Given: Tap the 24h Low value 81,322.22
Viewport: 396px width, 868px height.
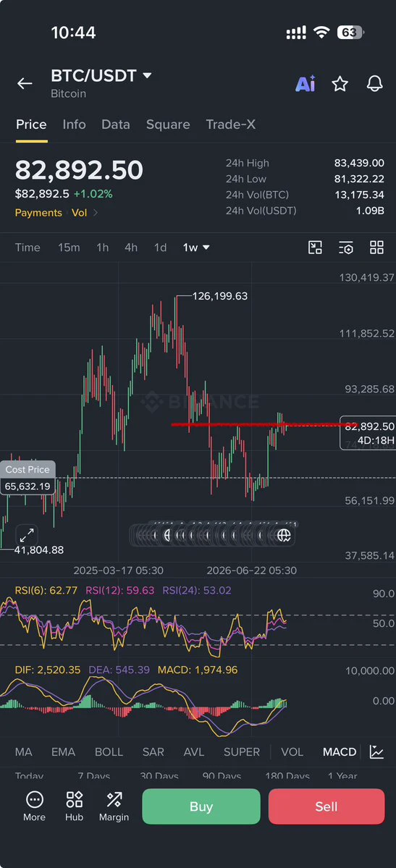Looking at the screenshot, I should [359, 179].
